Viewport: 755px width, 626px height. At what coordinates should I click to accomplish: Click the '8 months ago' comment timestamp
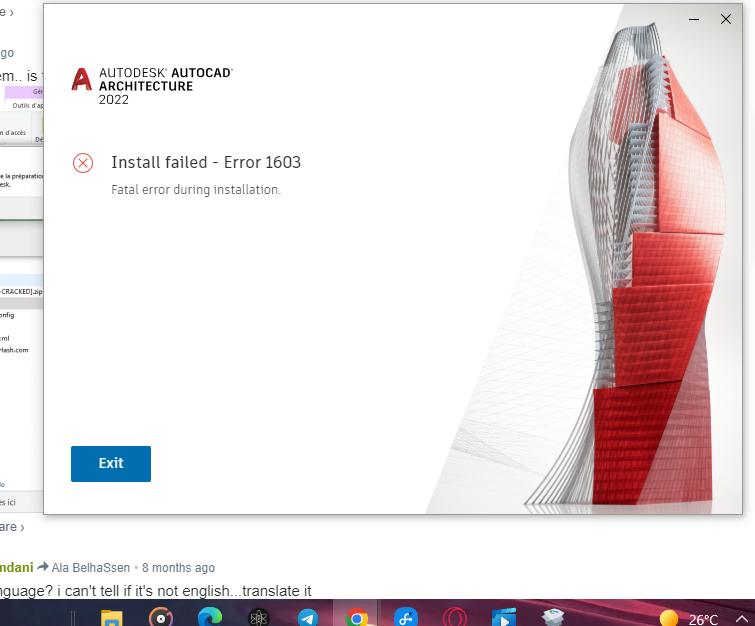tap(179, 568)
